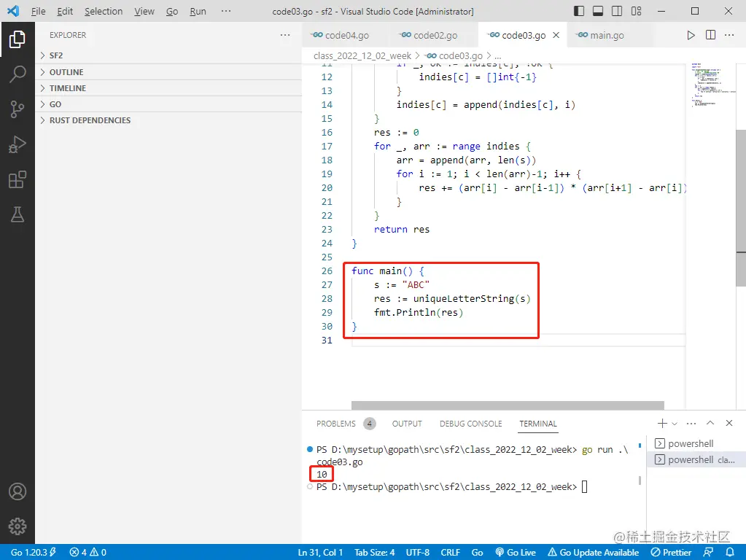Open the Accounts menu icon
Screen dimensions: 746x560
[x=17, y=491]
